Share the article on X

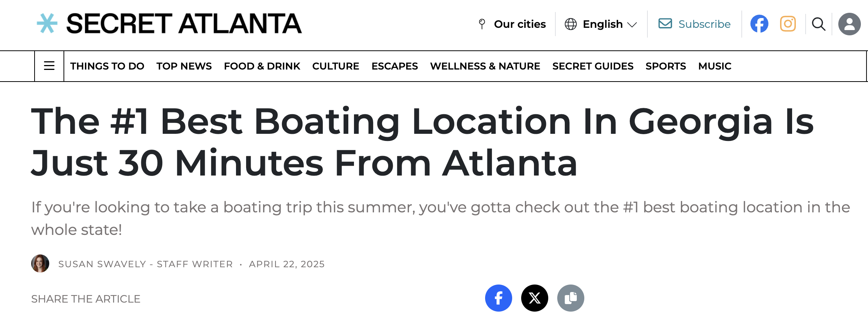534,298
